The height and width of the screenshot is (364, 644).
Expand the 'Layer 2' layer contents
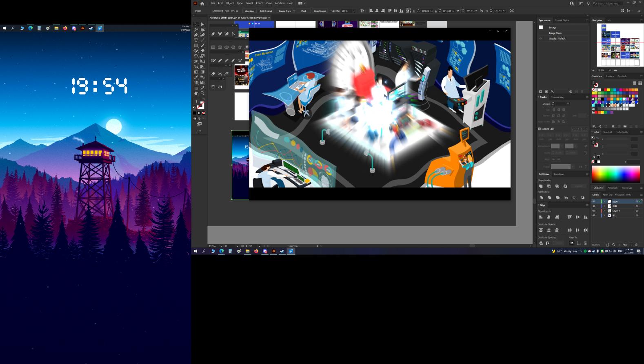604,211
